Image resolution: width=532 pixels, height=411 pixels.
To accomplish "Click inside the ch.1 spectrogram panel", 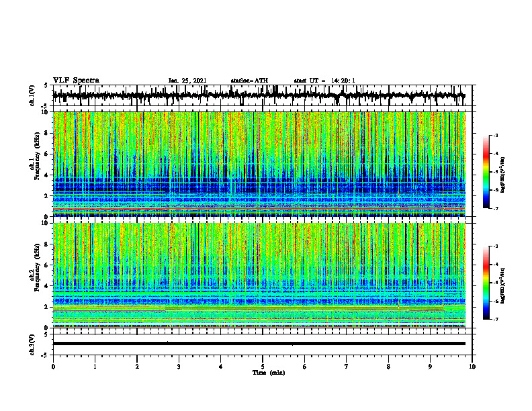I will click(x=259, y=164).
